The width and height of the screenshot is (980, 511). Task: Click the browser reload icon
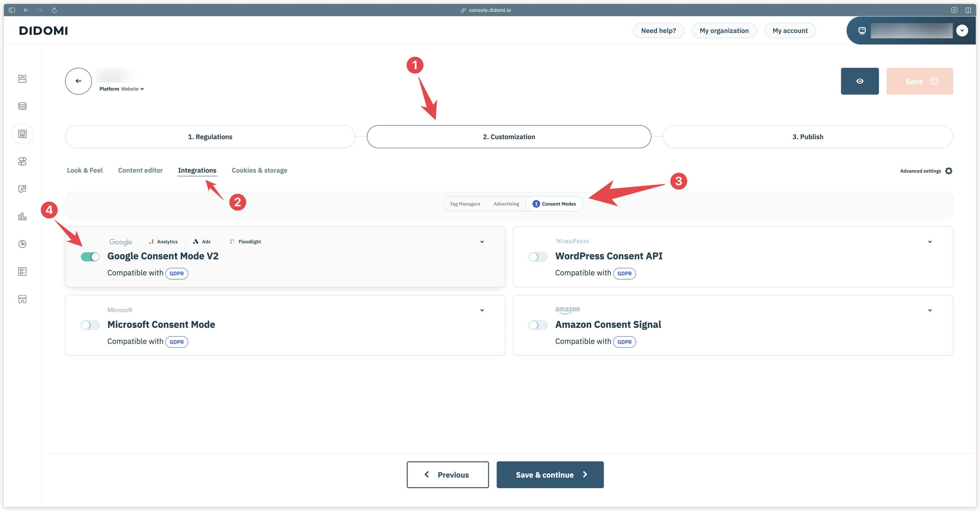click(54, 10)
